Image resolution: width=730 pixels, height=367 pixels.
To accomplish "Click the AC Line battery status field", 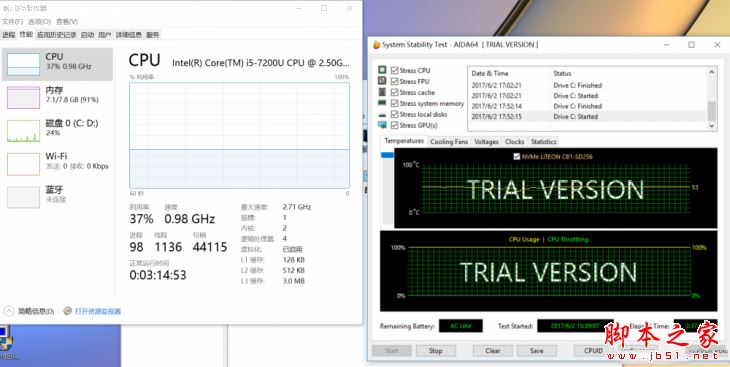I will click(x=460, y=326).
